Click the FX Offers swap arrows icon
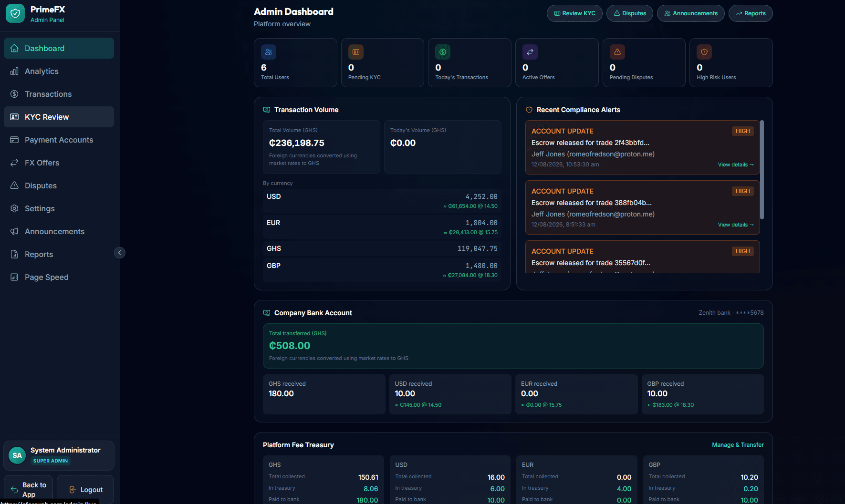The image size is (845, 504). pos(14,163)
